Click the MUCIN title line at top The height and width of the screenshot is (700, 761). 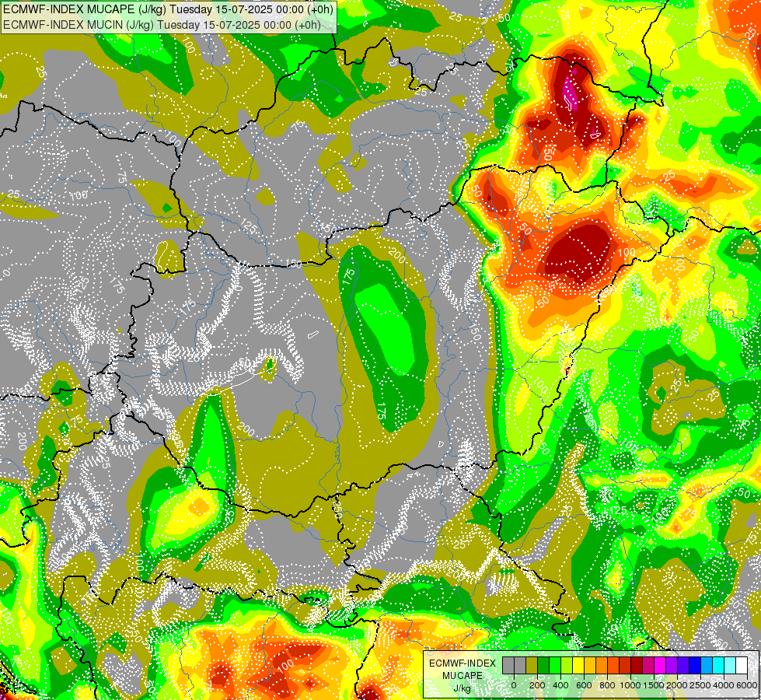(162, 25)
